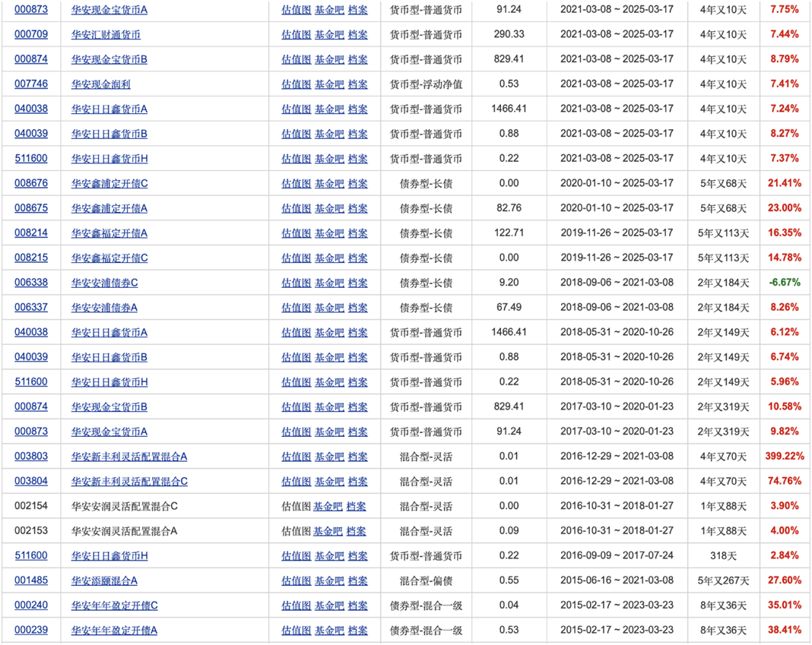
Task: Select fund code 003803
Action: point(31,457)
